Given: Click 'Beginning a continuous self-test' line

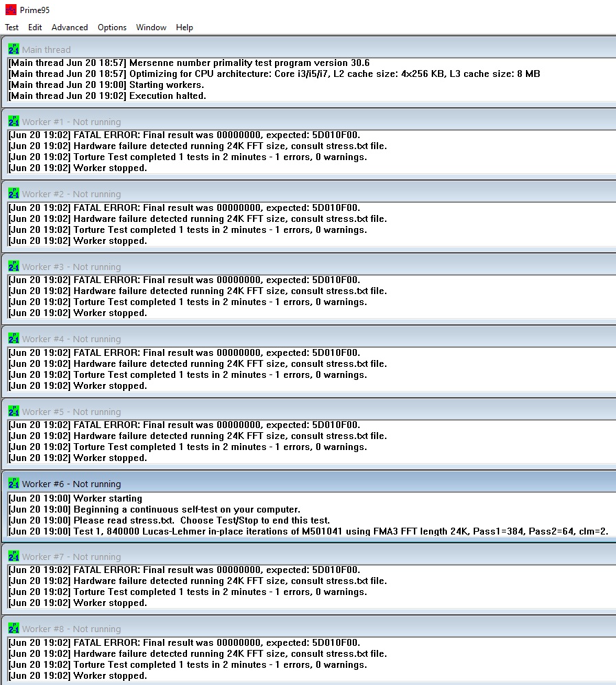Looking at the screenshot, I should (154, 509).
